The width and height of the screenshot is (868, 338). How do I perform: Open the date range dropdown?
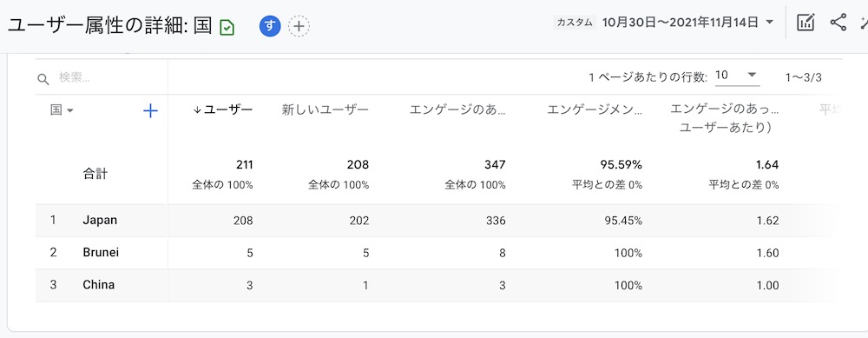[x=688, y=23]
